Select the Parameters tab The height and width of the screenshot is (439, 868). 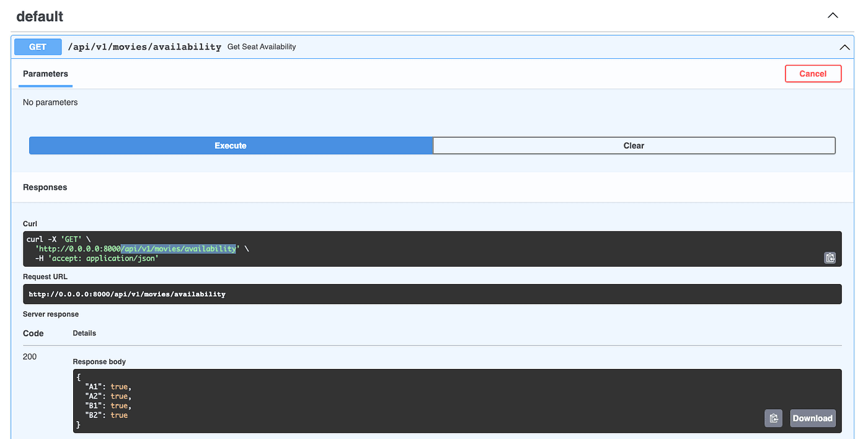[45, 74]
